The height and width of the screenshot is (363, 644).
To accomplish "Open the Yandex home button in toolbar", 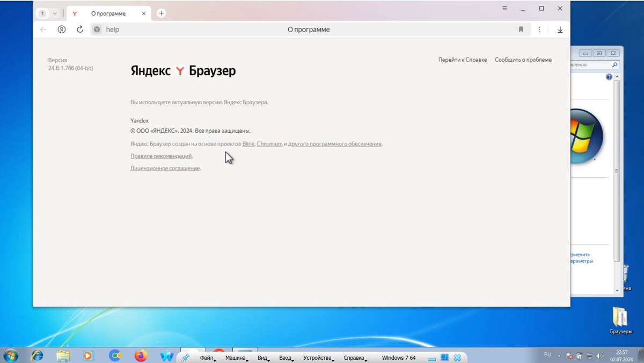I will (x=62, y=30).
